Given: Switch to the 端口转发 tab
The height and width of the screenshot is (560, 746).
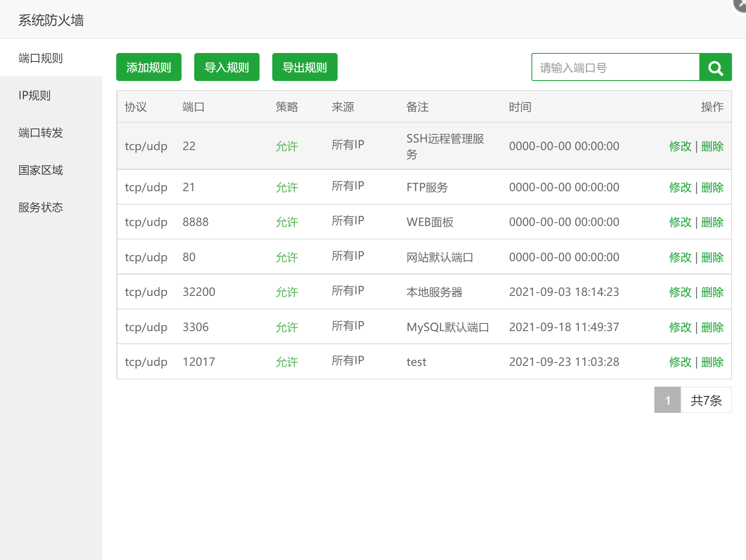Looking at the screenshot, I should coord(40,133).
